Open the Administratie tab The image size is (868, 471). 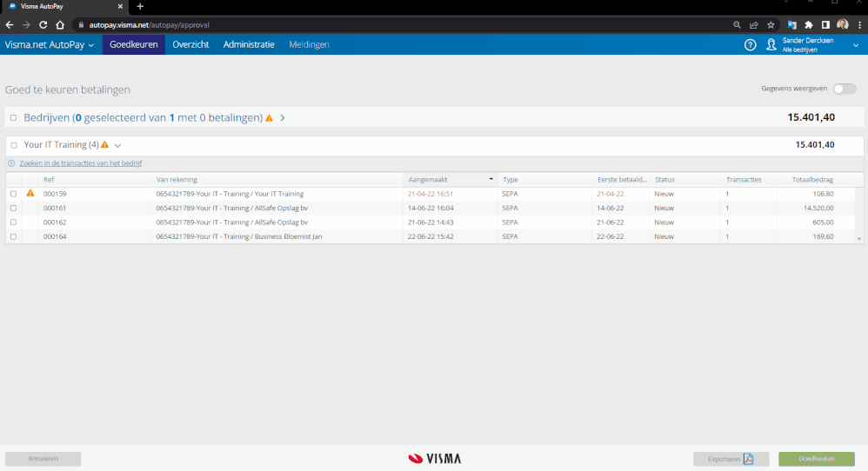[249, 45]
